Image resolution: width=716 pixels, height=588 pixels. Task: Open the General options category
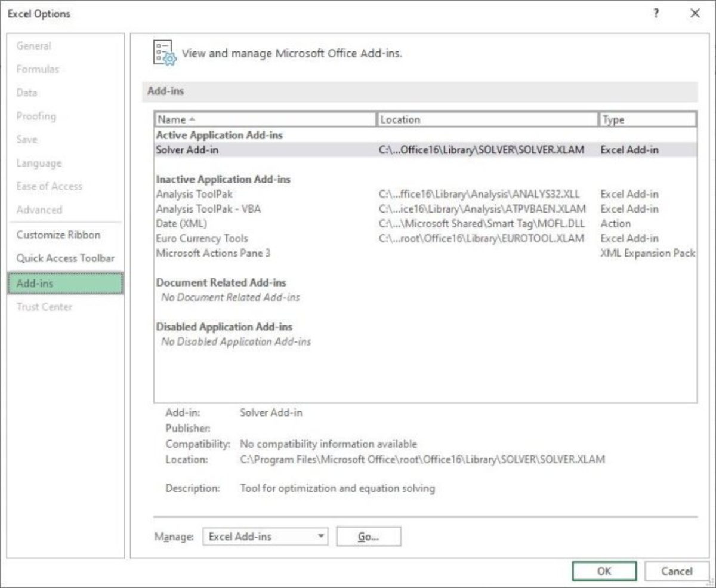(34, 46)
